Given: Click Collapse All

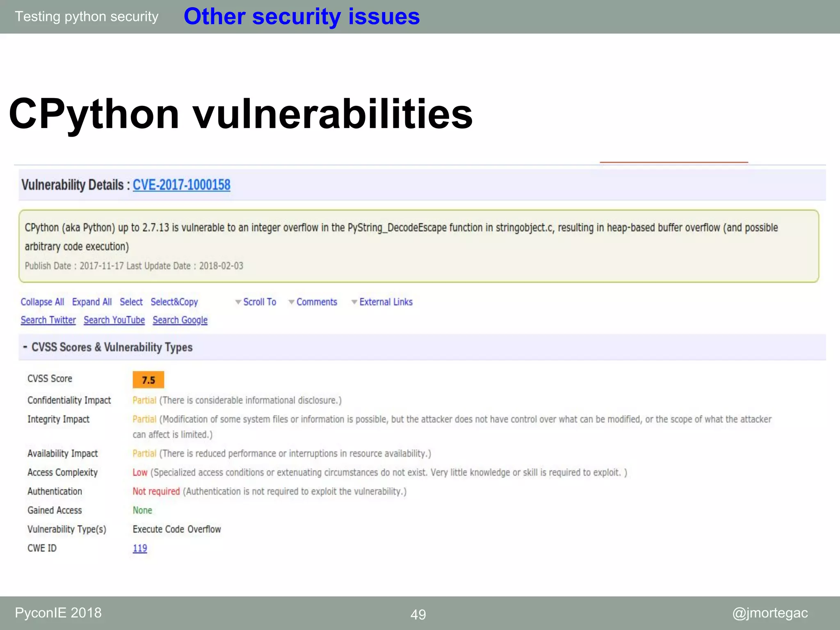Looking at the screenshot, I should pos(42,302).
